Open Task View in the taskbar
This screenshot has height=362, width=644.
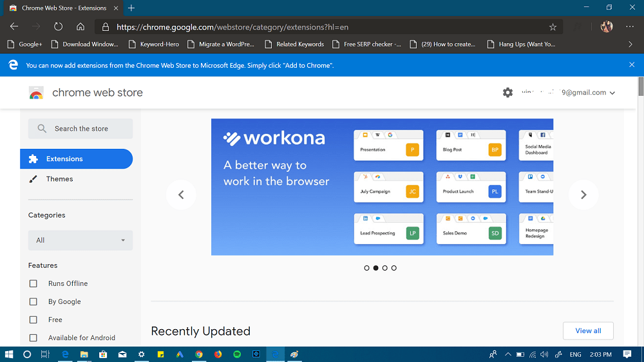(45, 354)
